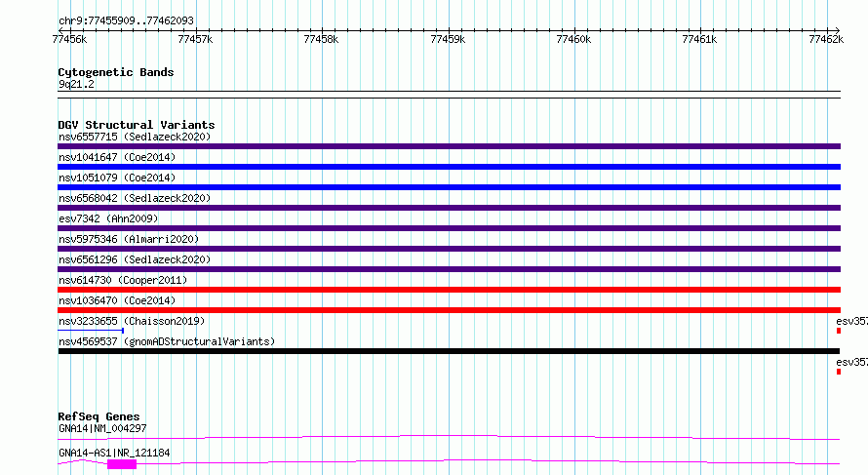Click the 77462k ruler tick label

[x=826, y=39]
